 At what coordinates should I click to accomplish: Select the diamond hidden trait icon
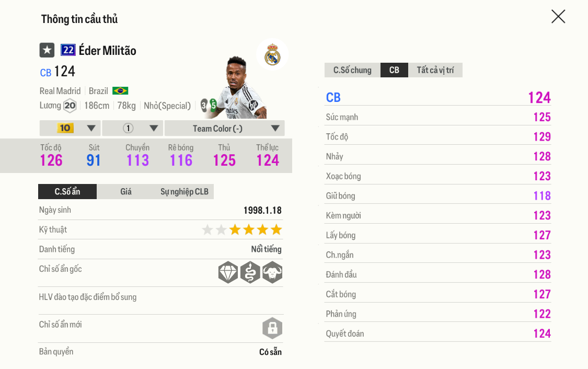coord(228,272)
